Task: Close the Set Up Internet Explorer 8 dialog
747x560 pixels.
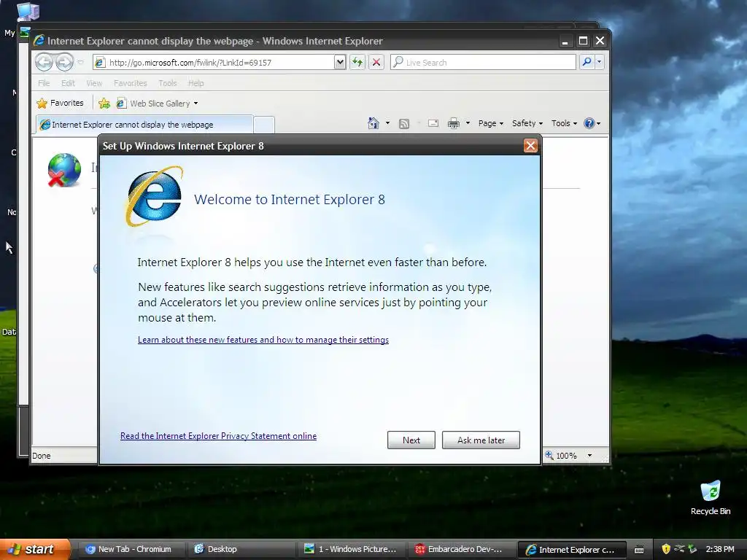Action: click(530, 146)
